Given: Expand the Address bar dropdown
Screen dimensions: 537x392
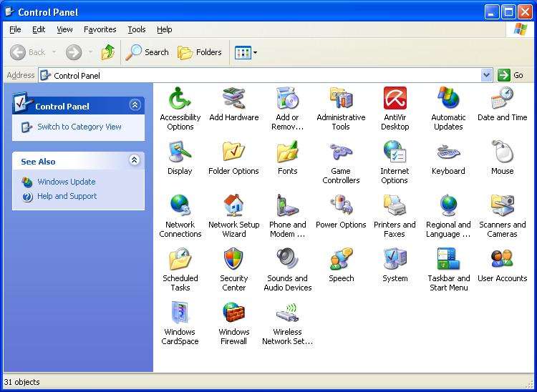Looking at the screenshot, I should [487, 75].
